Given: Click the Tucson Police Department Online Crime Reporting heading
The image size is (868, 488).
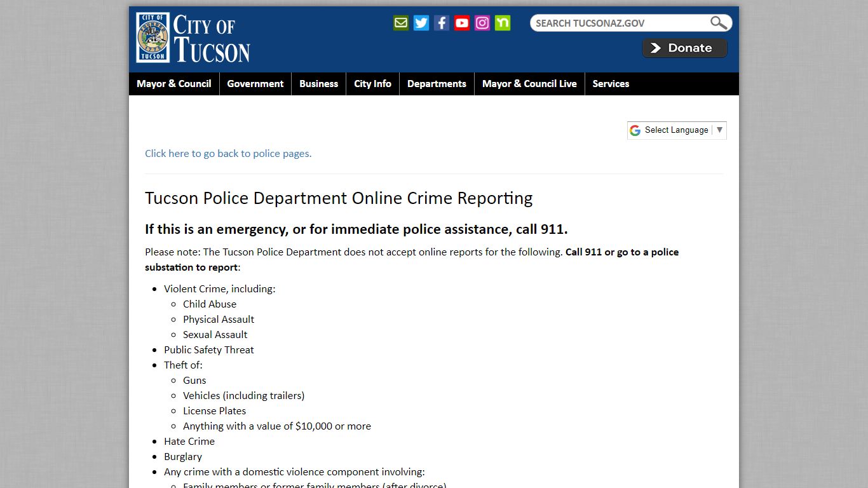Looking at the screenshot, I should tap(339, 198).
